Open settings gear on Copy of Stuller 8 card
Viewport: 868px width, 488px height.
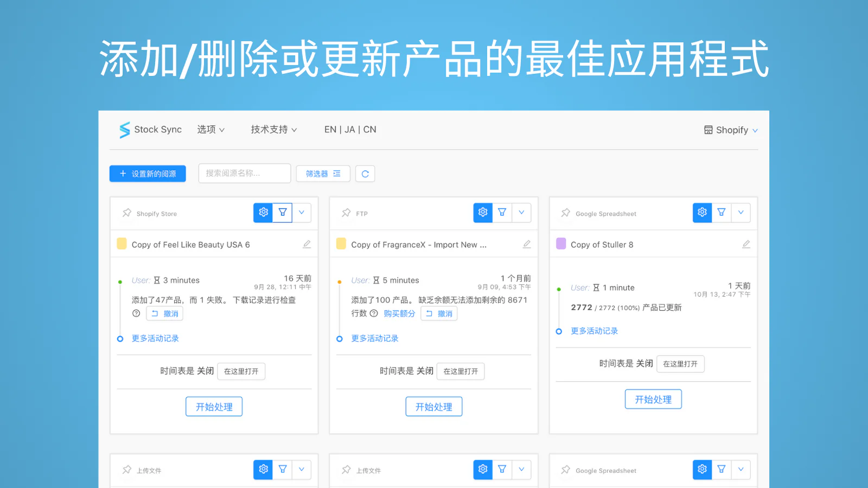703,213
